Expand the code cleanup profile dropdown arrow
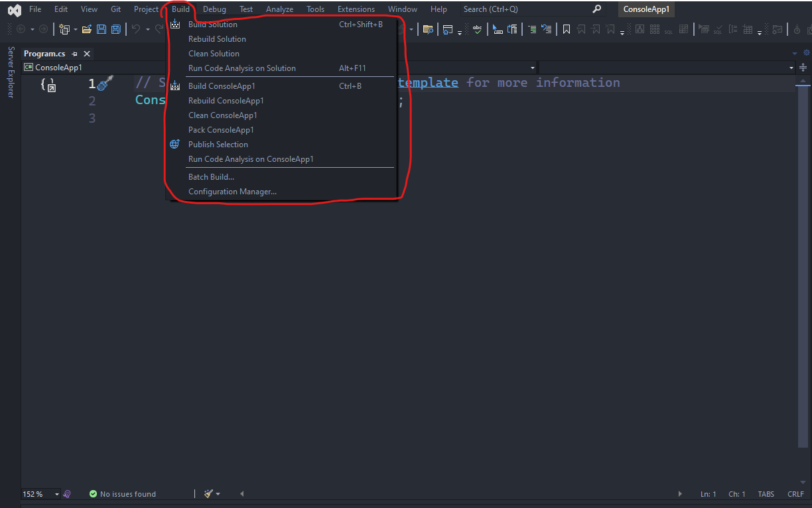 click(218, 494)
